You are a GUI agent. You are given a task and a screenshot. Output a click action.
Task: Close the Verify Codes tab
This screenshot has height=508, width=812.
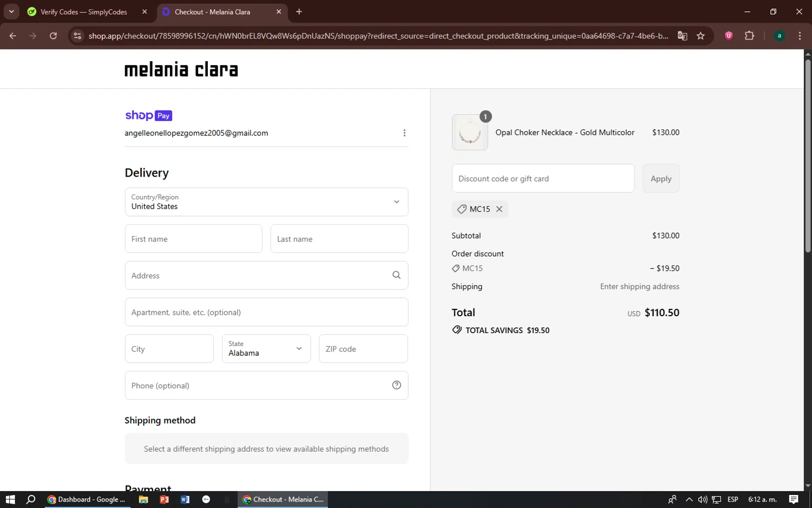tap(145, 12)
